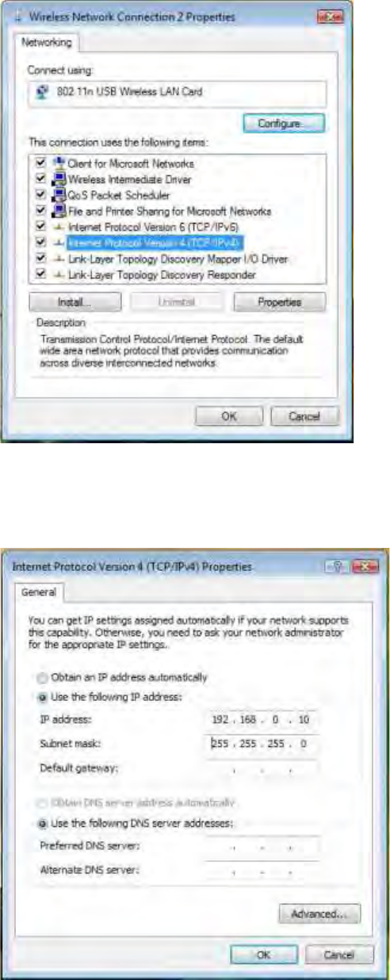Open the Advanced settings button
The height and width of the screenshot is (980, 390).
point(319,913)
